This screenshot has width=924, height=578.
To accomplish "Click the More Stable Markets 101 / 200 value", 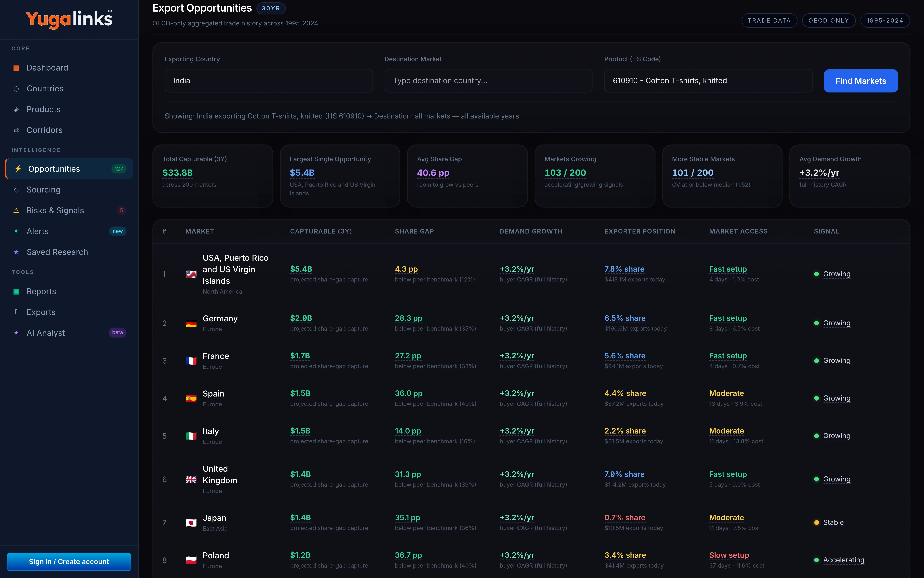I will coord(693,173).
